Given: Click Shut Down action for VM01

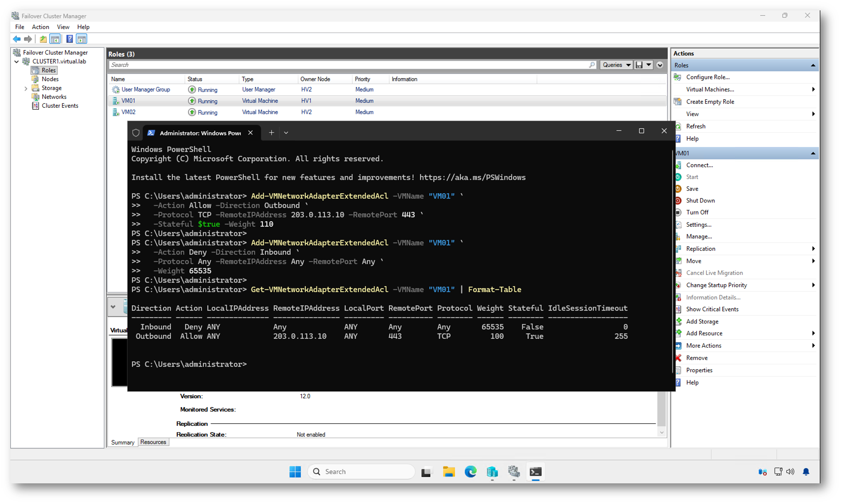Looking at the screenshot, I should tap(700, 201).
